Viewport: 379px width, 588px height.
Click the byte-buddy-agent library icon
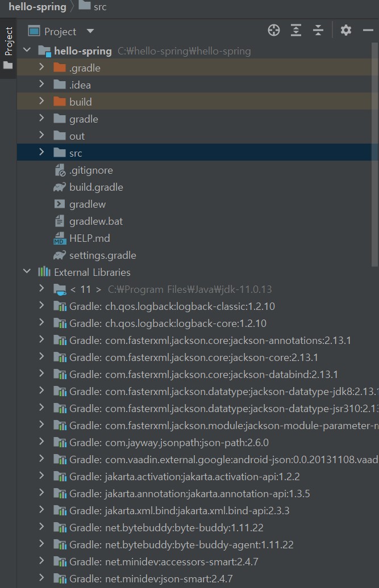(60, 544)
